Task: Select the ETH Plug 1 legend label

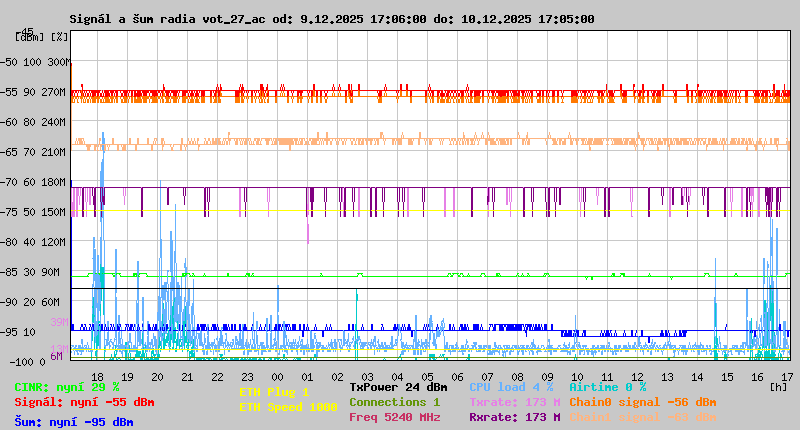Action: 274,393
